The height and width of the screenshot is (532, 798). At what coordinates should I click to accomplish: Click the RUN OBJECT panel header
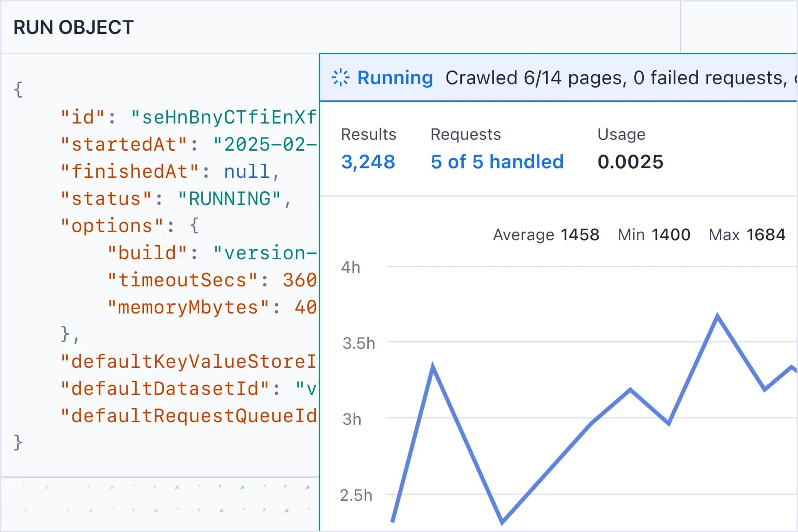tap(74, 28)
